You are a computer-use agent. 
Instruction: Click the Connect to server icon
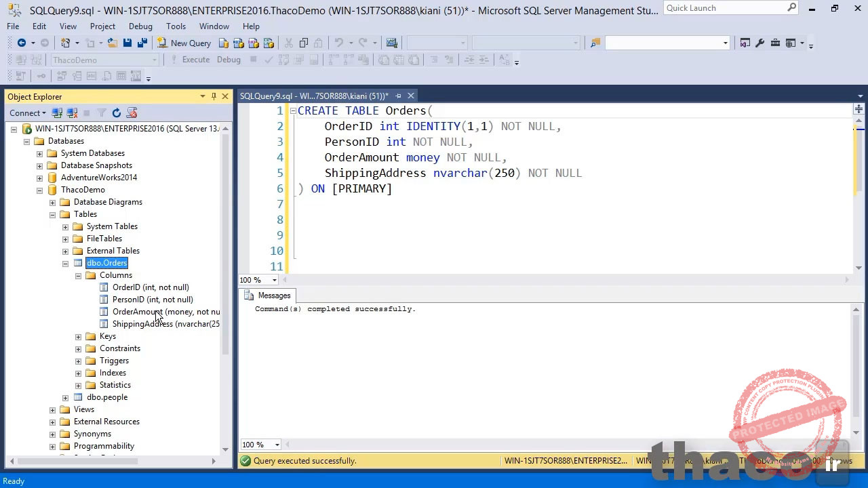tap(57, 113)
